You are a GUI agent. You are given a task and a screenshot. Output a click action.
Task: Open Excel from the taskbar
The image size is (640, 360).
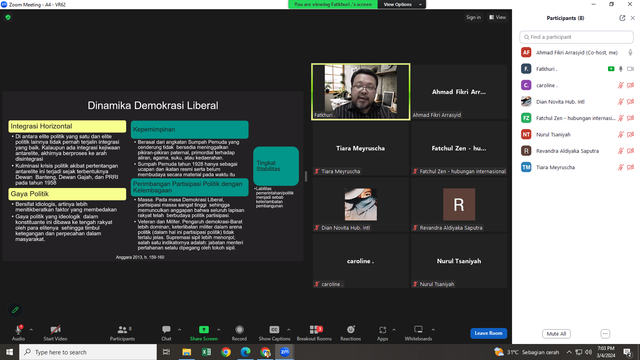pos(206,352)
